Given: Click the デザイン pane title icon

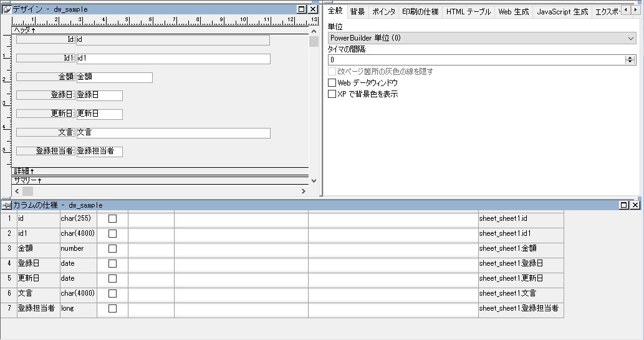Looking at the screenshot, I should coord(7,9).
